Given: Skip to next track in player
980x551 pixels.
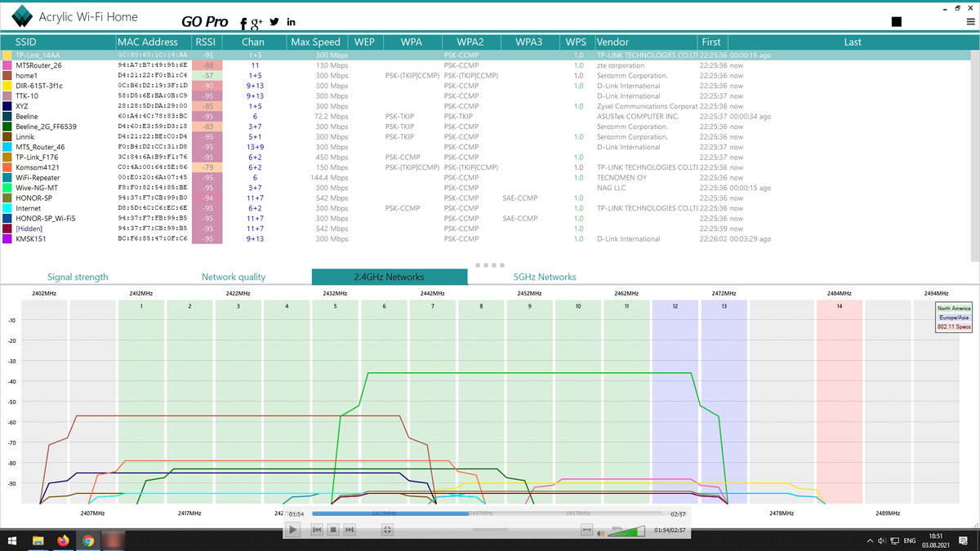Looking at the screenshot, I should coord(350,530).
